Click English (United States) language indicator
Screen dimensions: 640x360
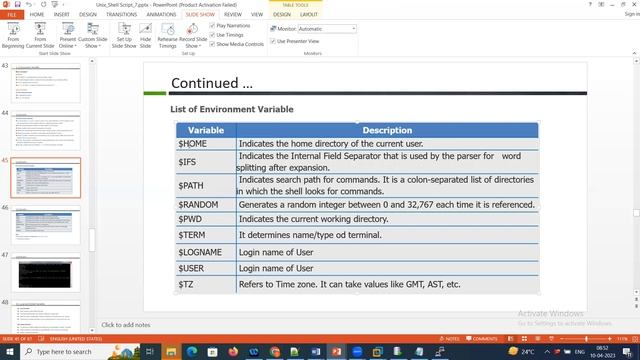[x=76, y=339]
